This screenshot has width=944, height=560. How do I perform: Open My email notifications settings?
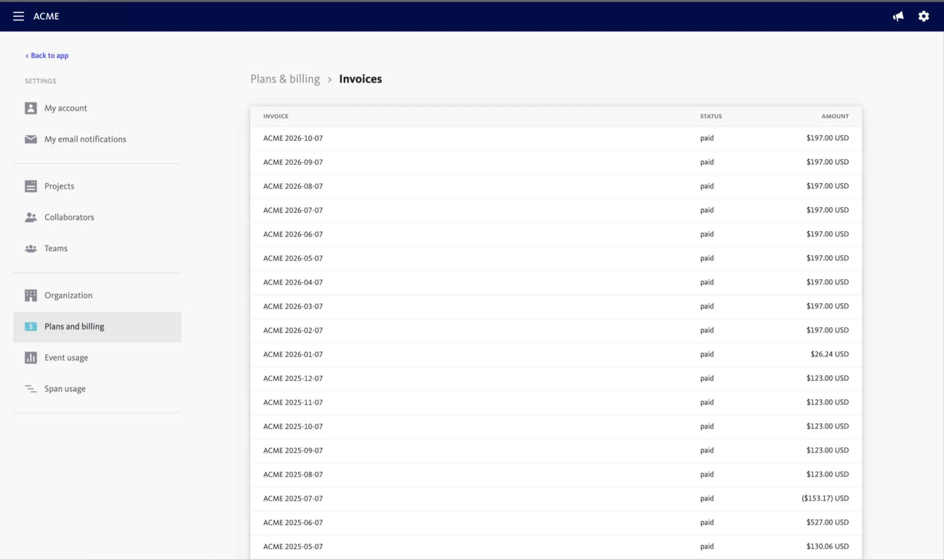[x=86, y=139]
